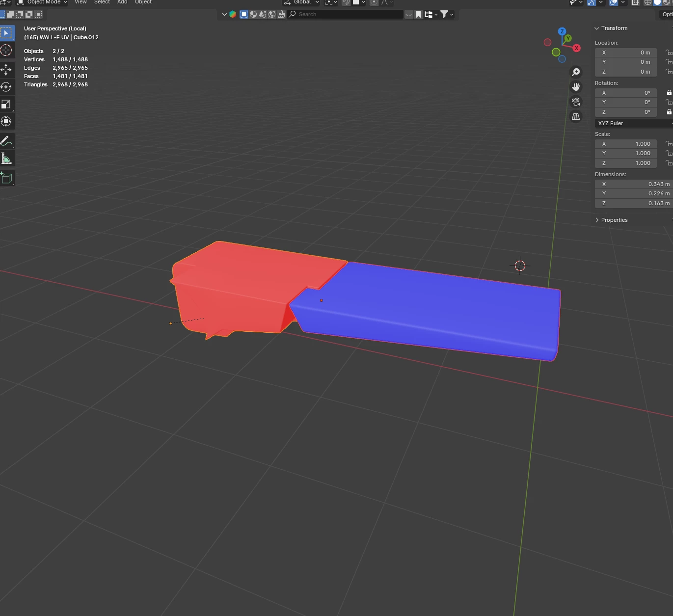Click the blue Z axis gizmo handle

[562, 31]
